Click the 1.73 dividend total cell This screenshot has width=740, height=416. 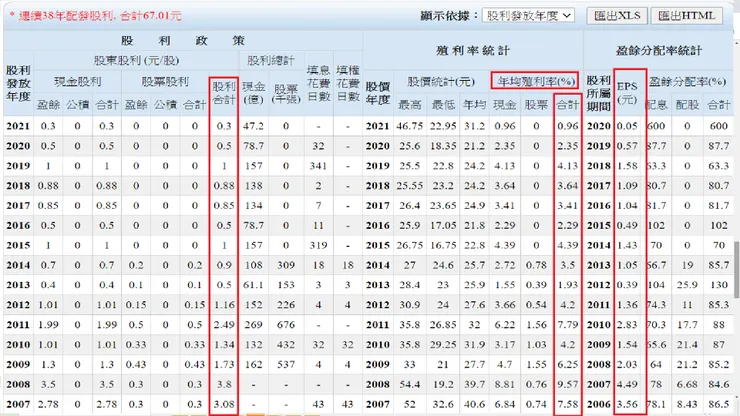224,364
